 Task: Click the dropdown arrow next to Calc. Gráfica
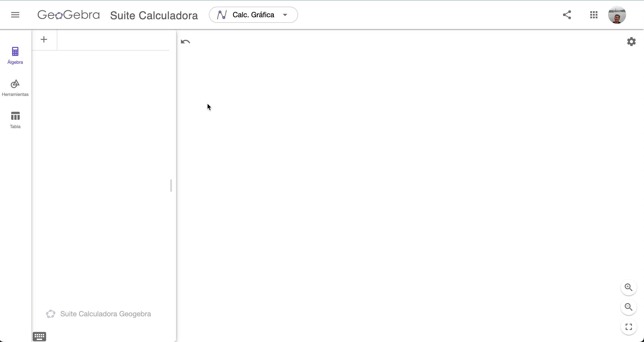285,15
